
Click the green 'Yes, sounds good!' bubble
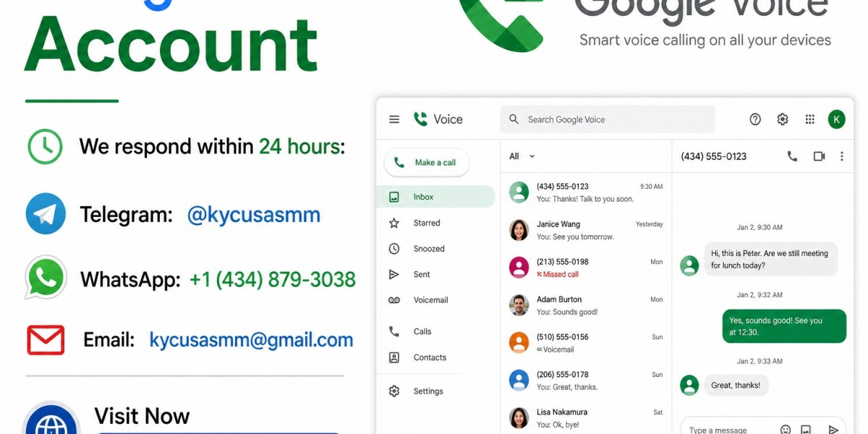(784, 326)
